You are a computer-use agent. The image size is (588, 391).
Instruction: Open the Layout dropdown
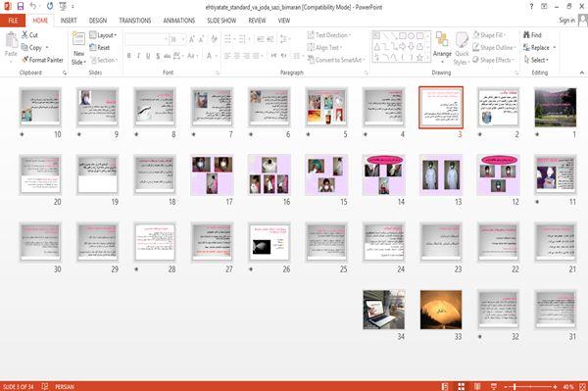pyautogui.click(x=103, y=35)
